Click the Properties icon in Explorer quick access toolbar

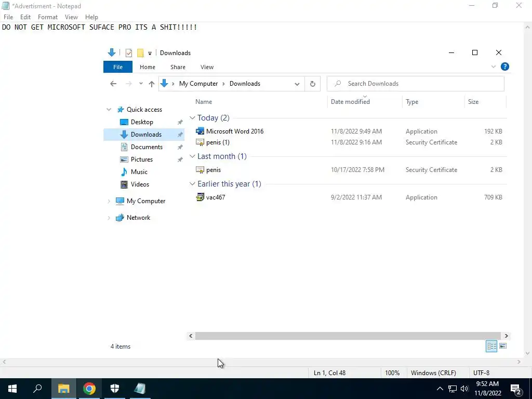point(129,53)
